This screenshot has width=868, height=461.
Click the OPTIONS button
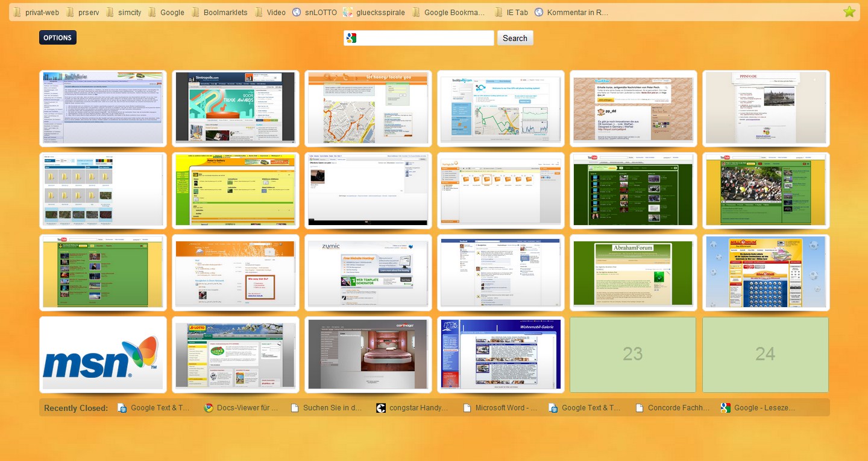(58, 37)
